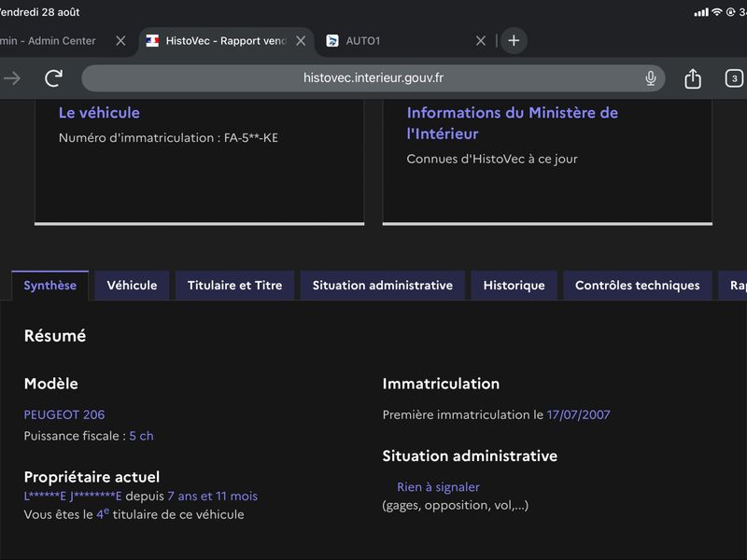Open the Situation administrative tab

[x=383, y=286]
